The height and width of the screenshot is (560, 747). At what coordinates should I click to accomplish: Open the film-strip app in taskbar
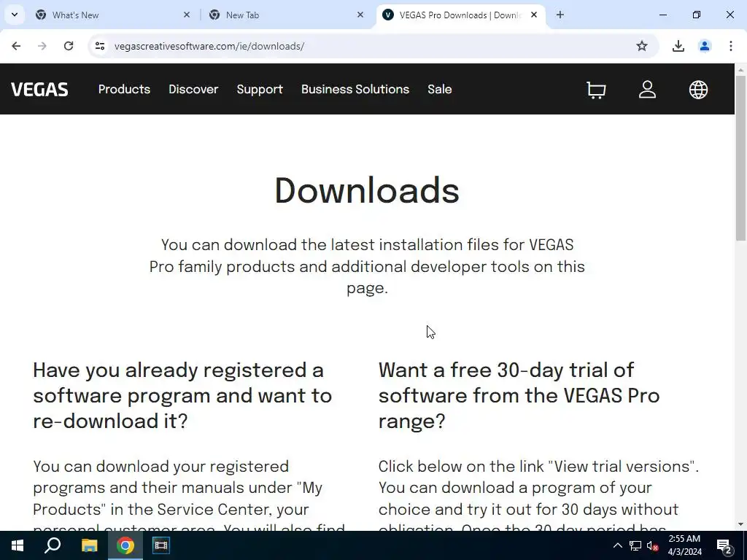[x=161, y=545]
